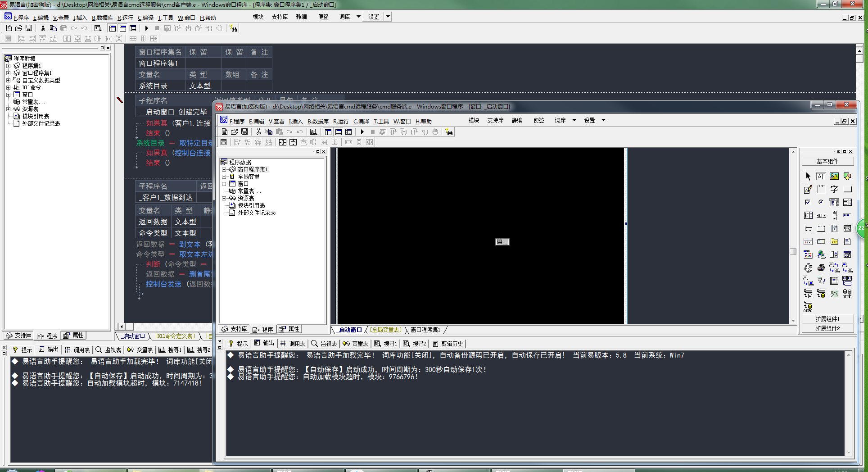Open 词库 dropdown arrow in server window

click(574, 120)
